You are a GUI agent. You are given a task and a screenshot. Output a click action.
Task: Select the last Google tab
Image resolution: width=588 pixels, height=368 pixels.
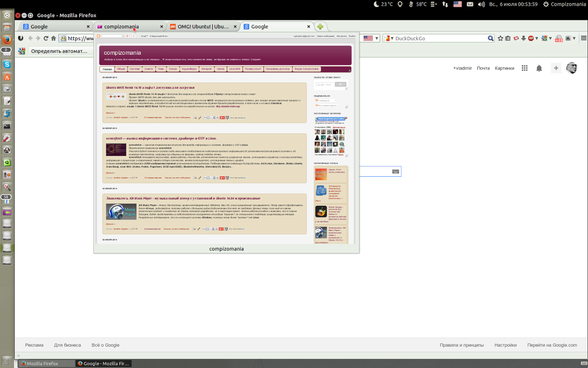[276, 26]
